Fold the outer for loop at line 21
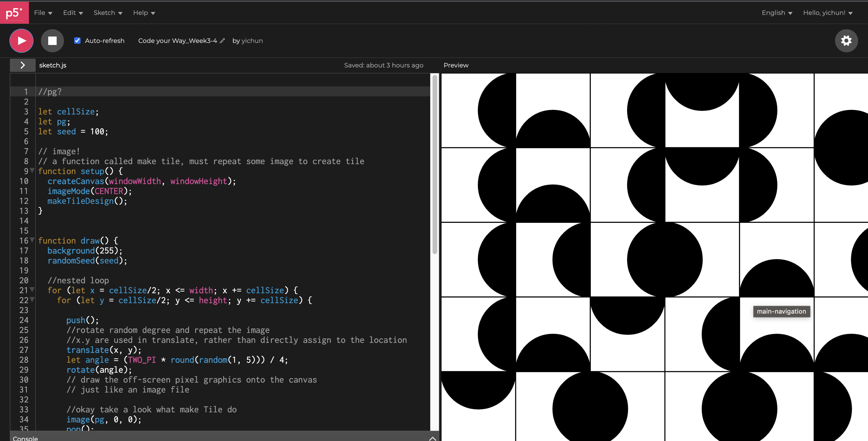 [32, 289]
